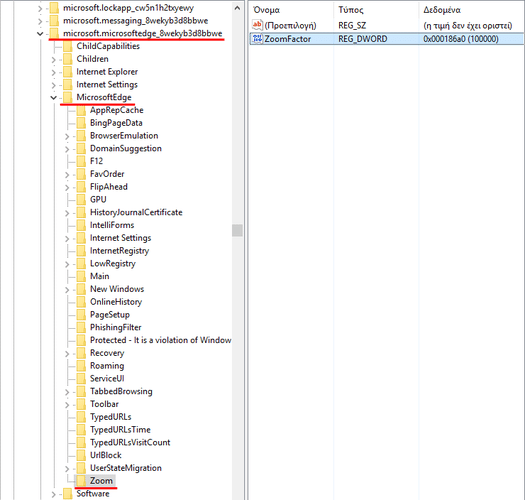Click the Zoom folder icon

(x=81, y=481)
